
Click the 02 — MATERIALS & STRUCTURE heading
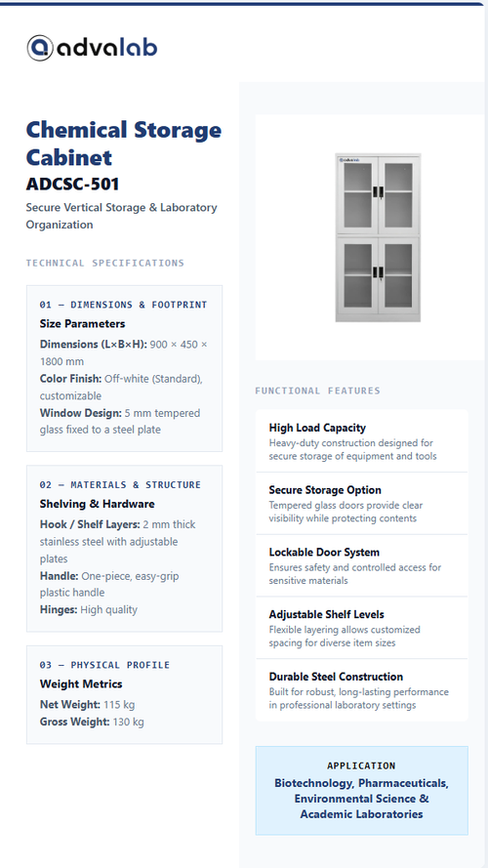click(120, 485)
